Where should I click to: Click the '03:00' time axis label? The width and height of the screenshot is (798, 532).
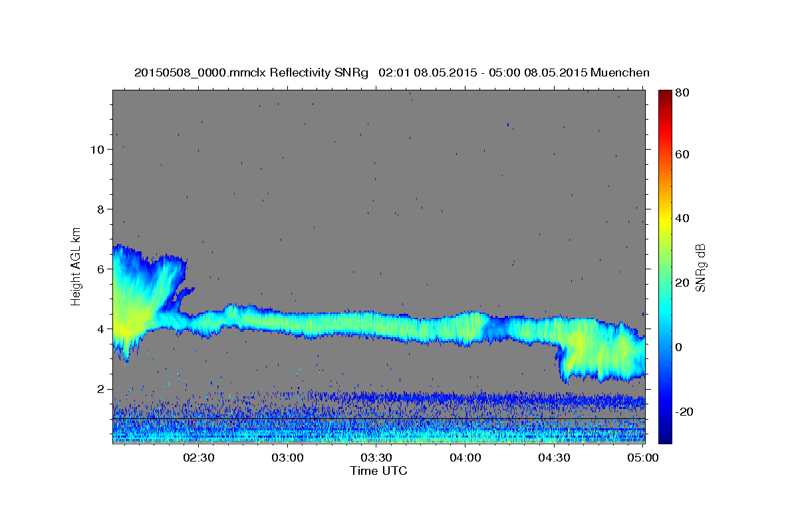coord(288,458)
